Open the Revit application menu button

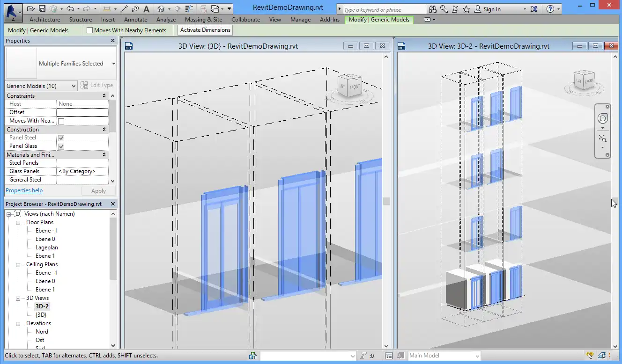13,11
